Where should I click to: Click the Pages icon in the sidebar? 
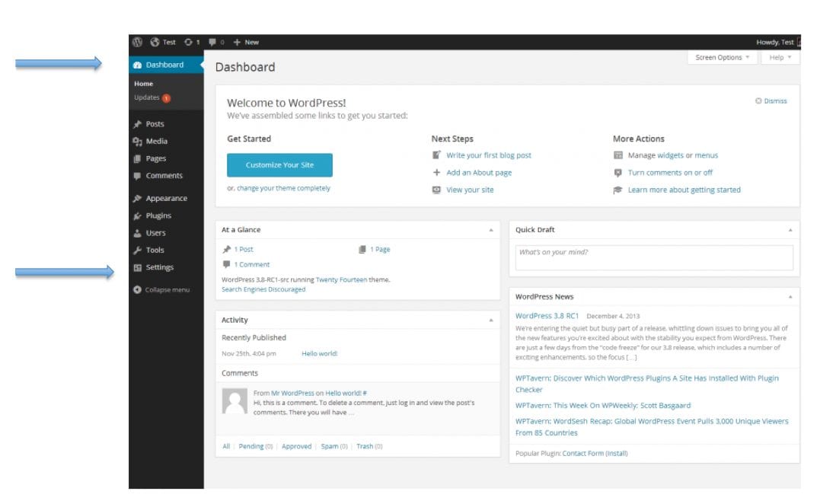coord(138,158)
